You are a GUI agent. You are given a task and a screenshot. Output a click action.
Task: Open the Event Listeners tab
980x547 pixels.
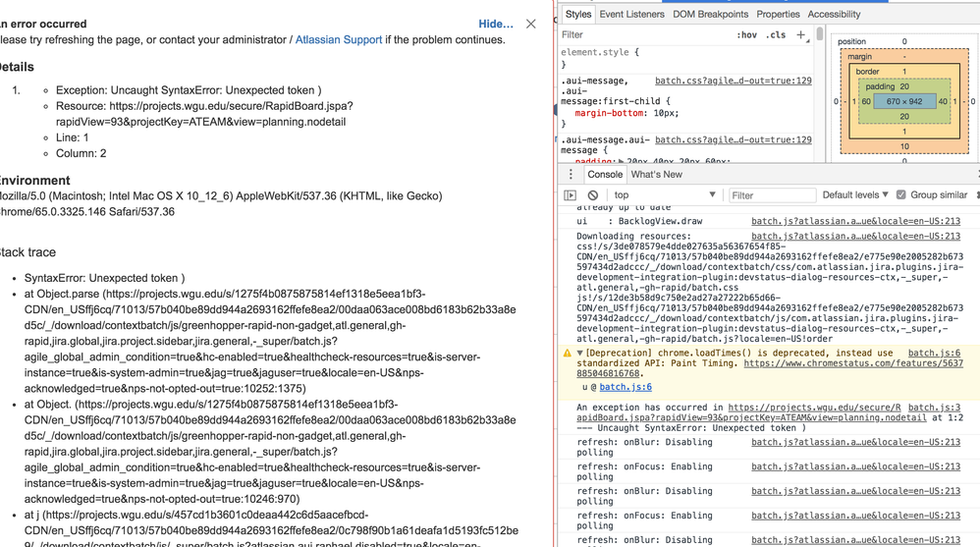point(631,14)
